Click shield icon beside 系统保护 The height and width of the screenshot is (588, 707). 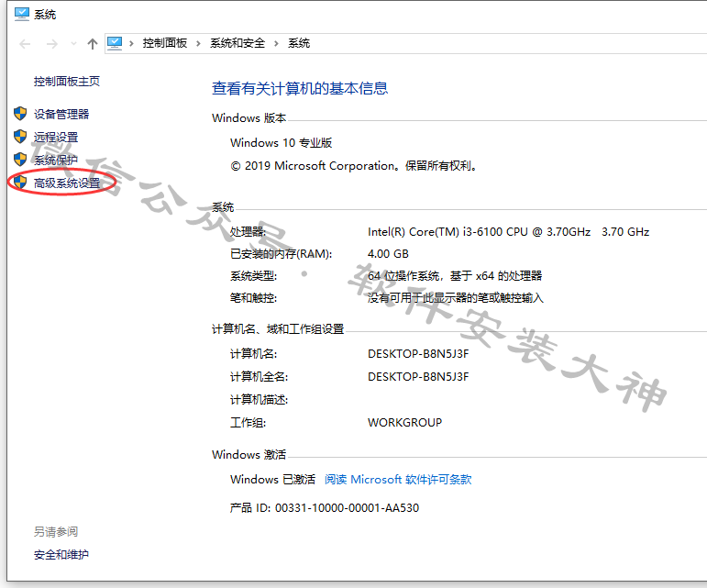click(x=20, y=160)
